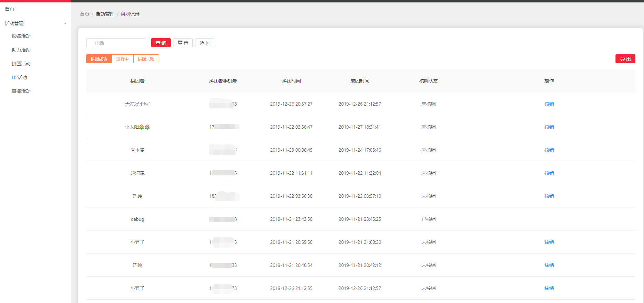Click the 拼团者手机号 column header
This screenshot has height=303, width=644.
[223, 81]
